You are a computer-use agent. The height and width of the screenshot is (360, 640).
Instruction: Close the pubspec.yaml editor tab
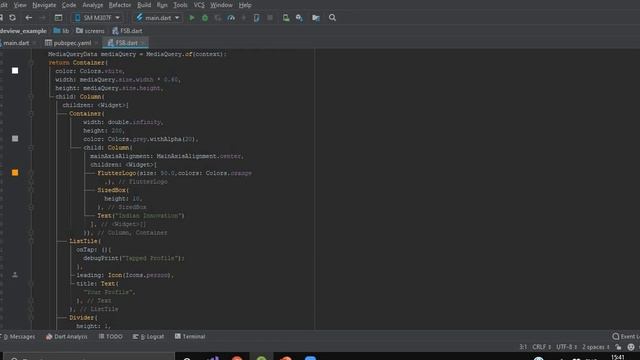tap(97, 43)
